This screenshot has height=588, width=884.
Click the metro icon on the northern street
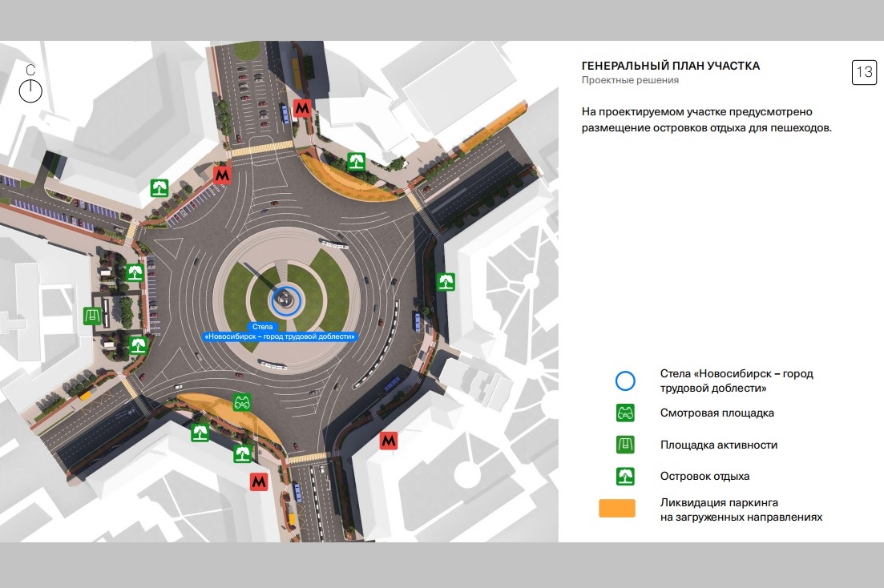tap(302, 108)
